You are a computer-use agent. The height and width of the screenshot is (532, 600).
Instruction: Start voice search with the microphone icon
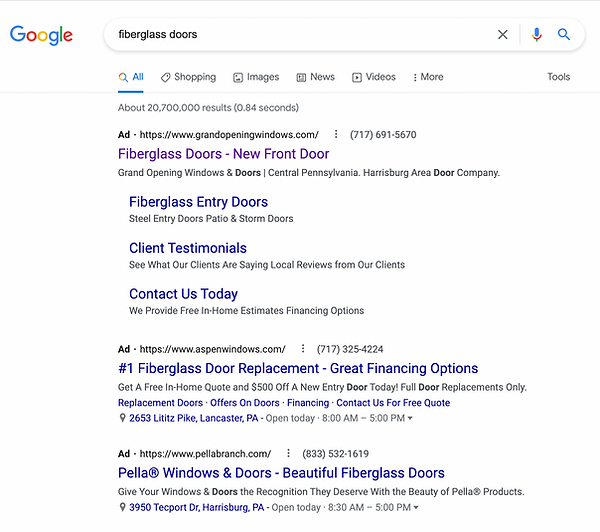[536, 34]
